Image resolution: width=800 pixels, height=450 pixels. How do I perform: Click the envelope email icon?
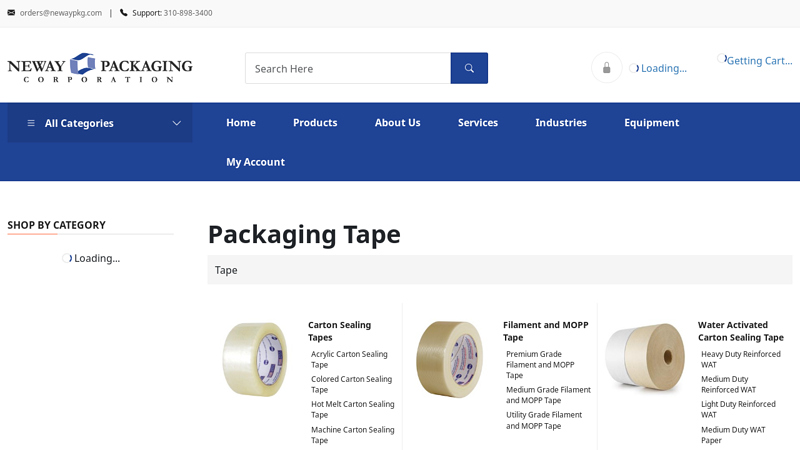(11, 13)
